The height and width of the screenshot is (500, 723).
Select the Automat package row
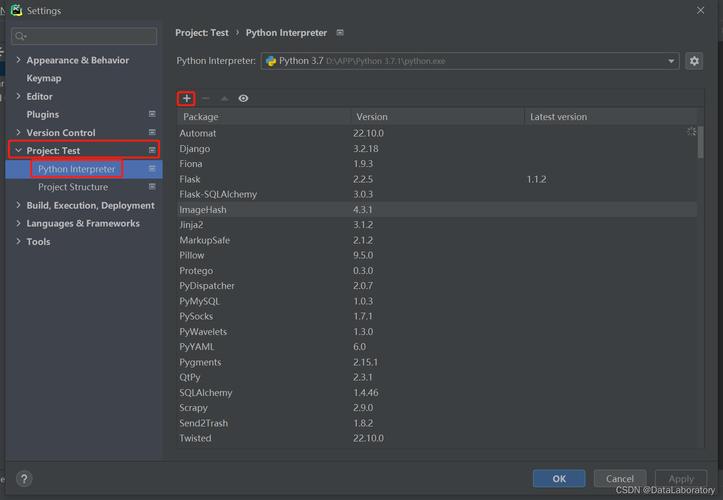(437, 133)
